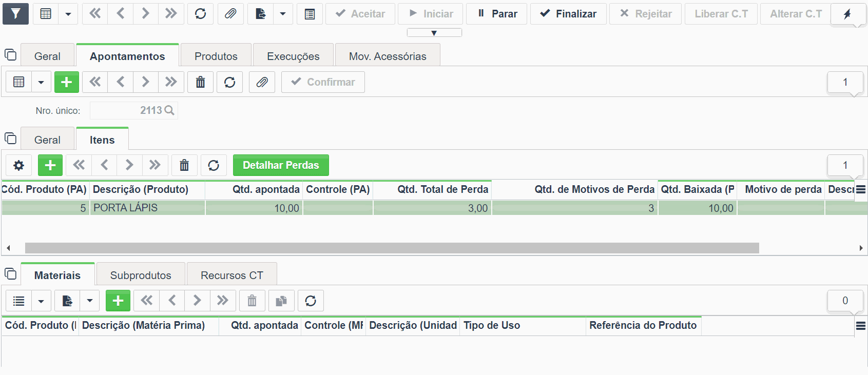
Task: Click the Finalizar button
Action: pyautogui.click(x=568, y=14)
